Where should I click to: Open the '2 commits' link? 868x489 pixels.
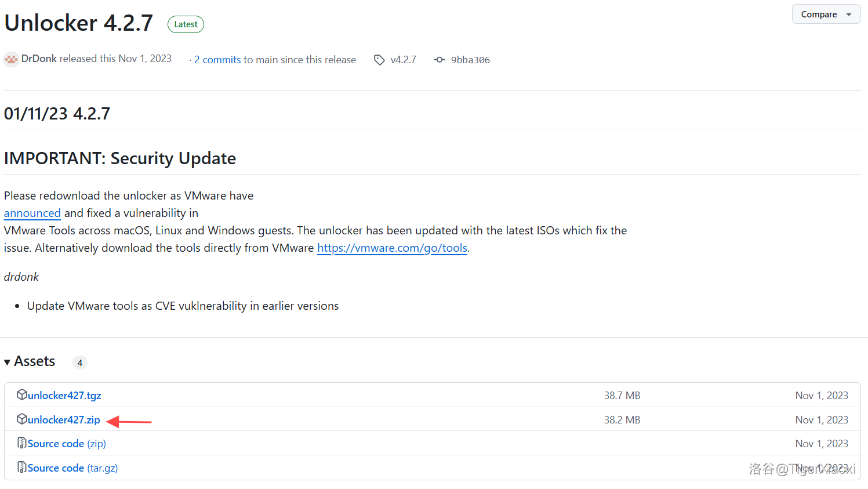217,60
